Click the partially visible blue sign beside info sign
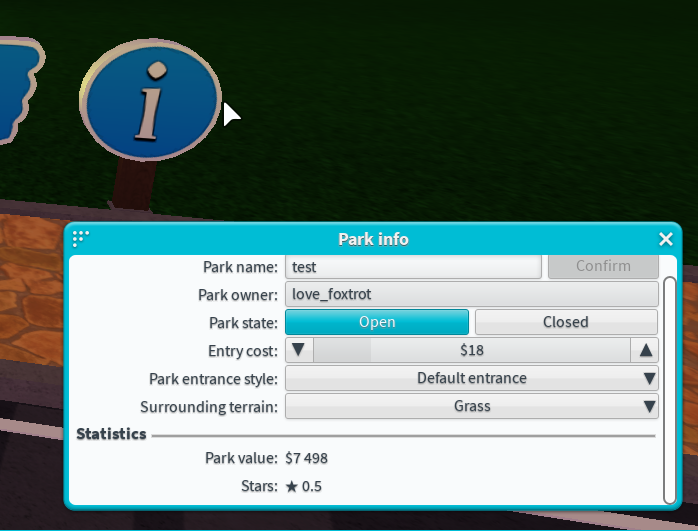698x531 pixels. click(x=20, y=89)
